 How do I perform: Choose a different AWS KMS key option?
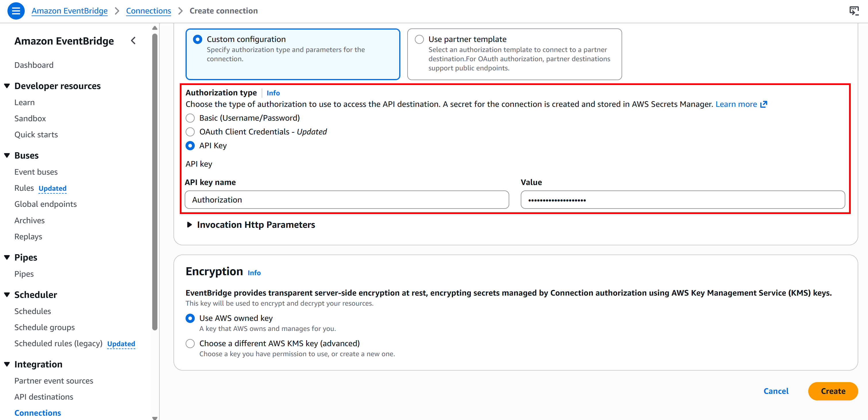190,343
